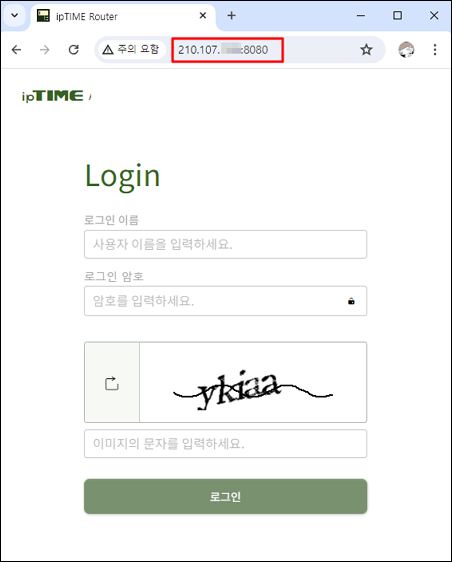The image size is (452, 562).
Task: Focus the captcha text input field
Action: 225,444
